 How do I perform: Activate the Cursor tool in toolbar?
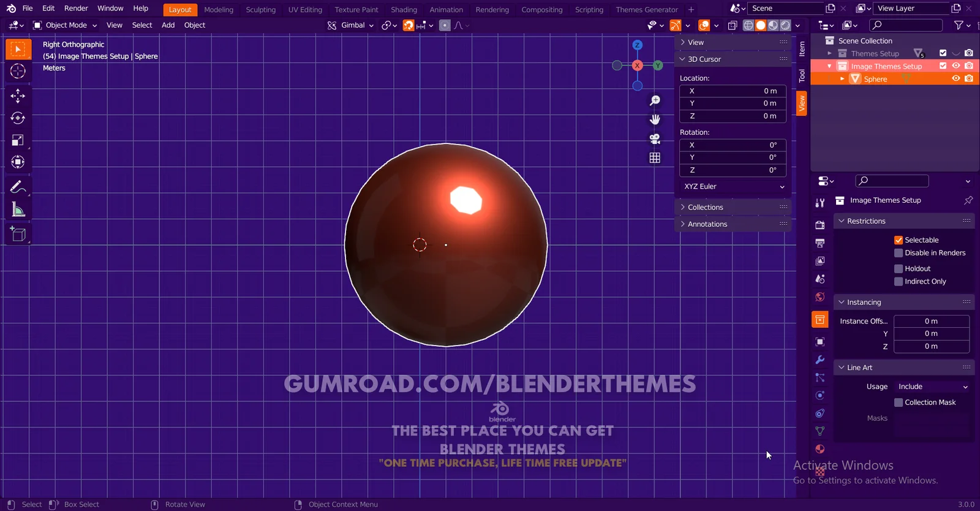[18, 71]
